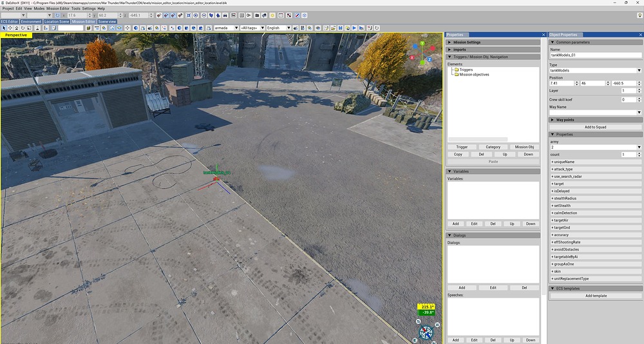Click the grid table icon in the top toolbar
Image resolution: width=644 pixels, height=344 pixels.
pyautogui.click(x=241, y=15)
